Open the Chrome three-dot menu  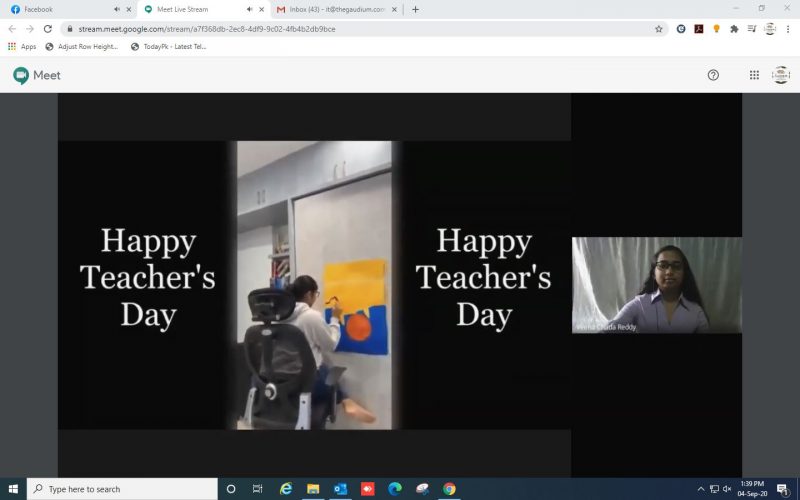(788, 29)
